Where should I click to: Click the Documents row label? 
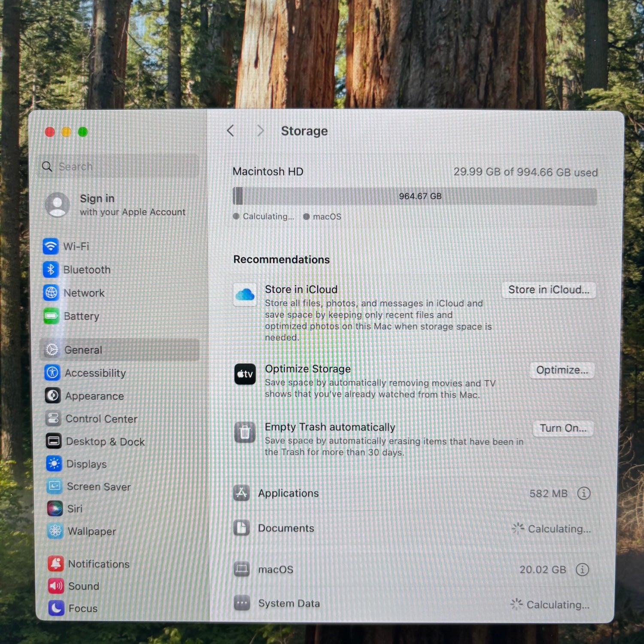coord(286,528)
